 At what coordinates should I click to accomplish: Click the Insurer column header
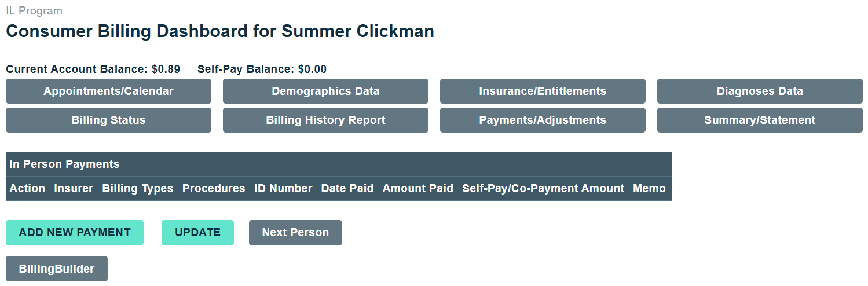pyautogui.click(x=74, y=189)
